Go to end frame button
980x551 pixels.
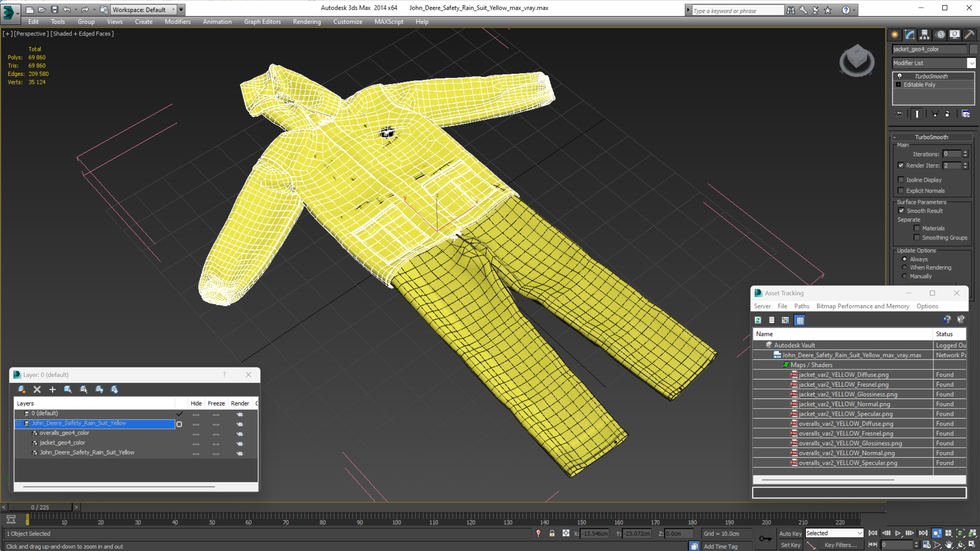click(923, 533)
